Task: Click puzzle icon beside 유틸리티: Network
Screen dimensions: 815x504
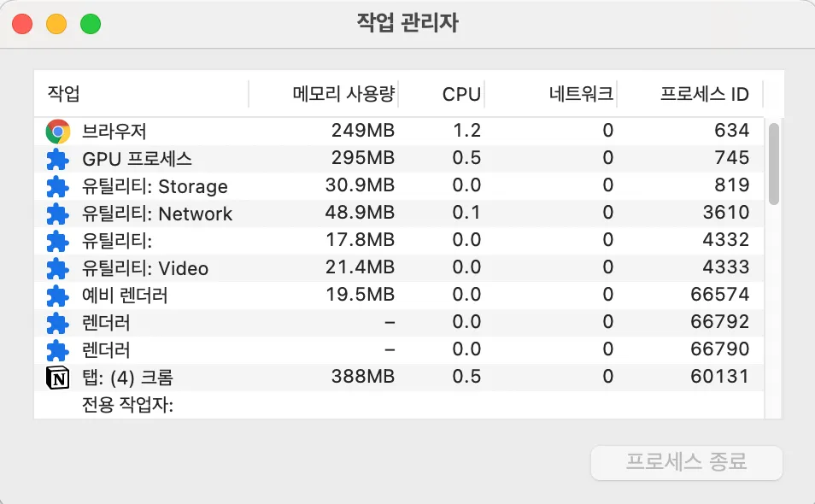Action: [x=57, y=214]
